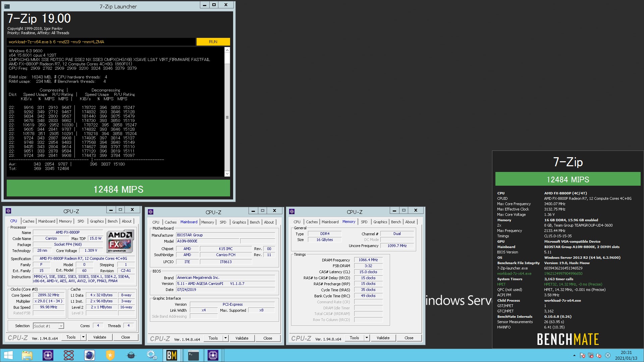Click the BIOS Date field 07/24/2019
This screenshot has width=644, height=362.
click(x=226, y=290)
